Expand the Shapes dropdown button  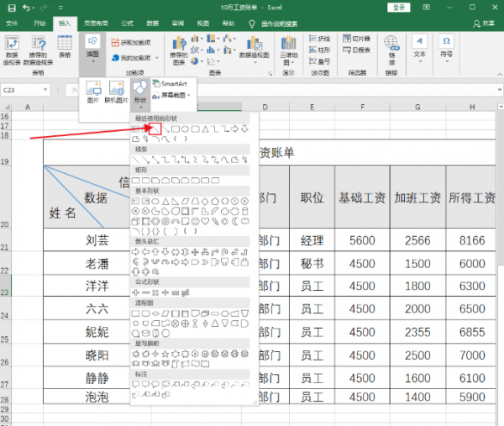[x=140, y=94]
